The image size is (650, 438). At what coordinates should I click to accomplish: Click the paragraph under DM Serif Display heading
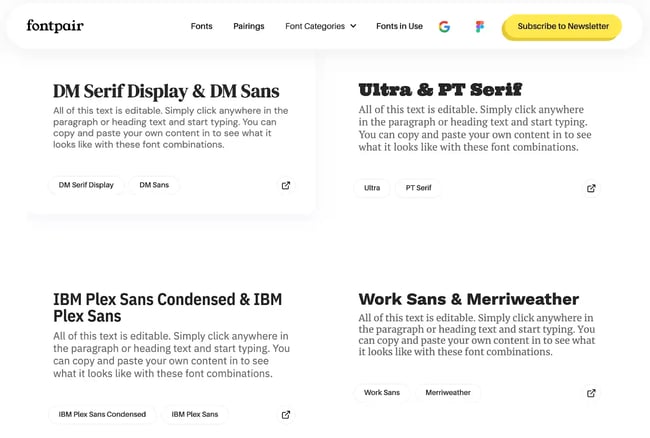(171, 128)
